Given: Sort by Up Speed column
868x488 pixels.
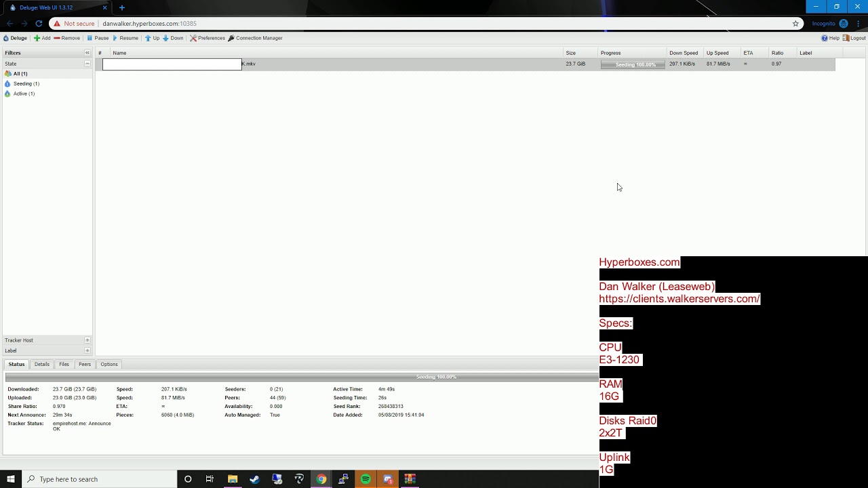Looking at the screenshot, I should pos(722,53).
